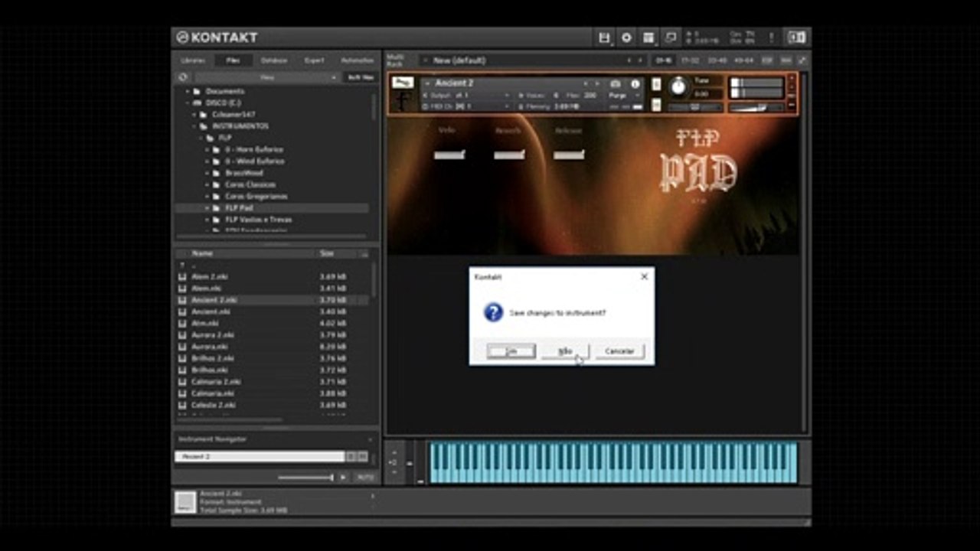
Task: Click the file list vertical scrollbar
Action: (x=374, y=280)
